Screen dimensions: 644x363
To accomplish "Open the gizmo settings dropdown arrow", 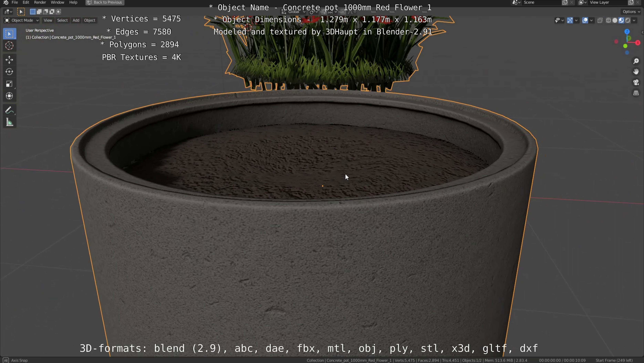I will (x=577, y=20).
